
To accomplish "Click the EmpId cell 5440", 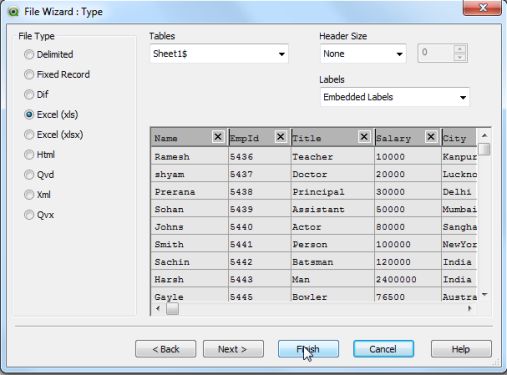I will (260, 227).
